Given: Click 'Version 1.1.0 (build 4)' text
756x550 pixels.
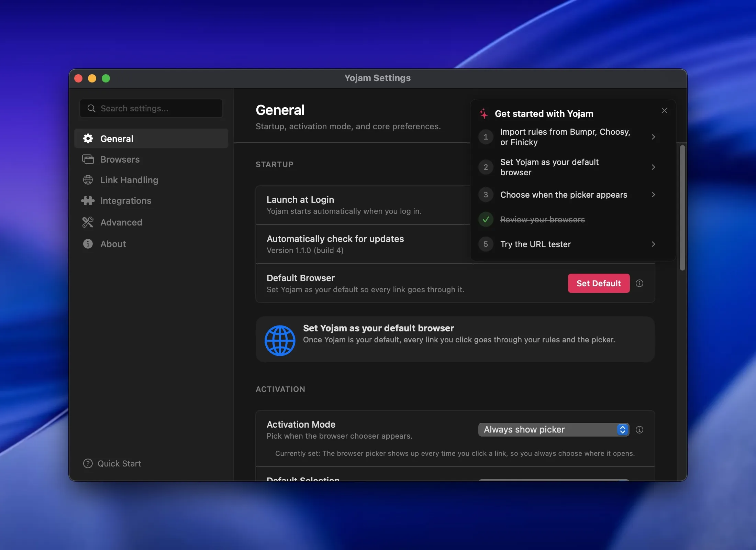Looking at the screenshot, I should point(305,250).
